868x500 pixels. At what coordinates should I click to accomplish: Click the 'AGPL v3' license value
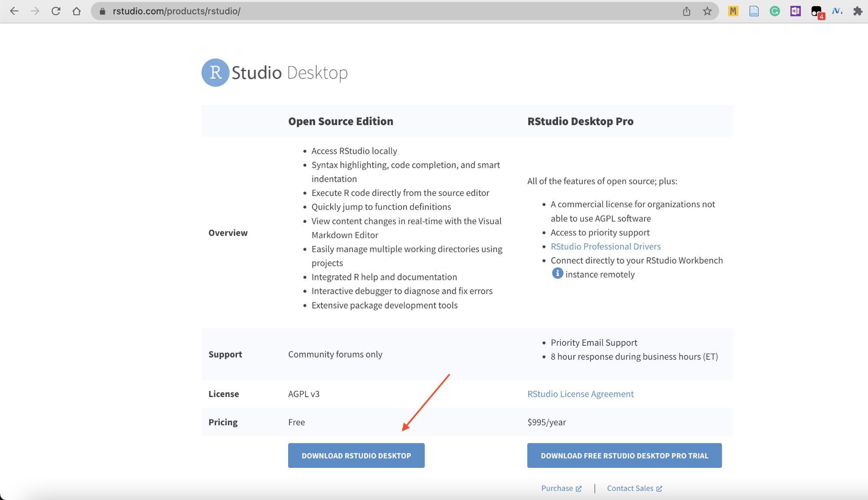point(304,394)
